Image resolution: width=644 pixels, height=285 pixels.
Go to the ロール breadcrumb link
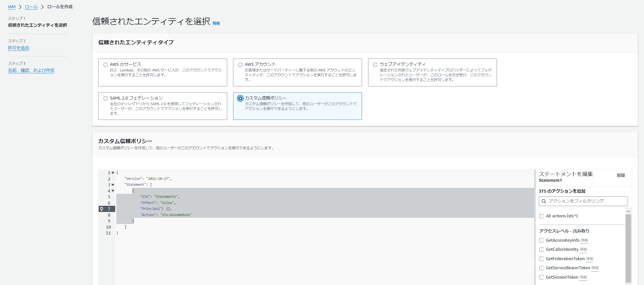(31, 7)
